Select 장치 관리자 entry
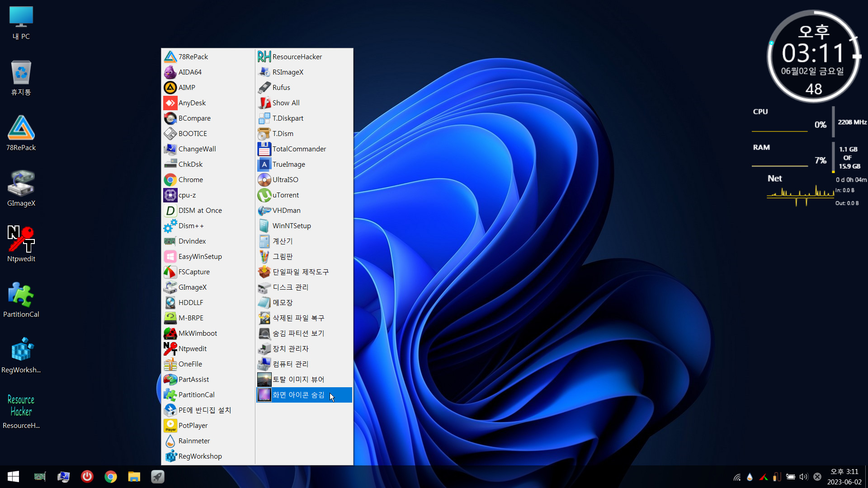 point(304,349)
